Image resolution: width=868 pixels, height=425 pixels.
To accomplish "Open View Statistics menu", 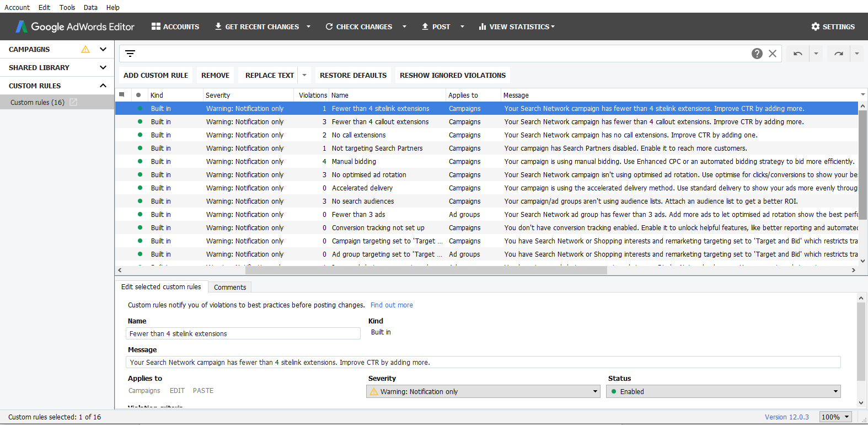I will pos(517,26).
